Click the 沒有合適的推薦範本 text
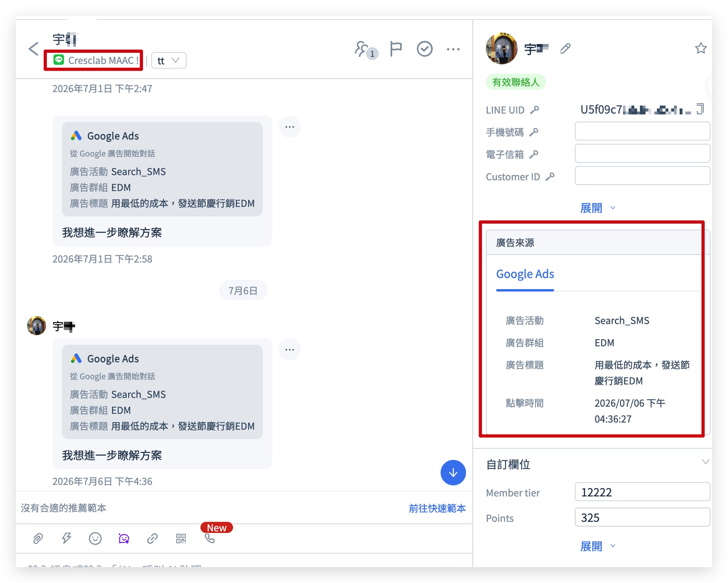The width and height of the screenshot is (728, 583). pyautogui.click(x=64, y=508)
